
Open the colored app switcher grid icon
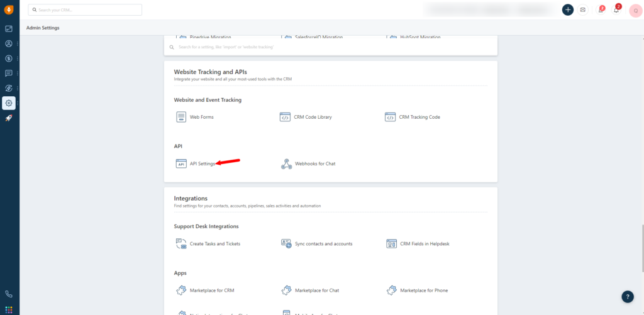[9, 309]
